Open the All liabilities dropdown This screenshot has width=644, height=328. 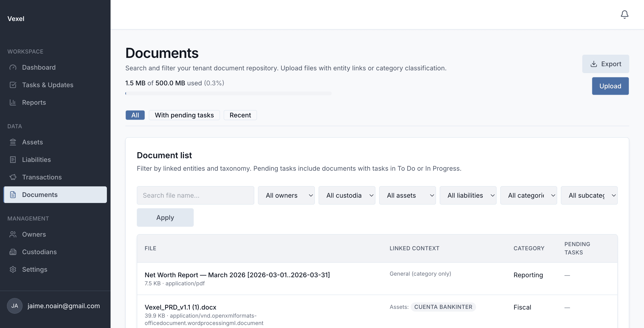[x=468, y=195]
